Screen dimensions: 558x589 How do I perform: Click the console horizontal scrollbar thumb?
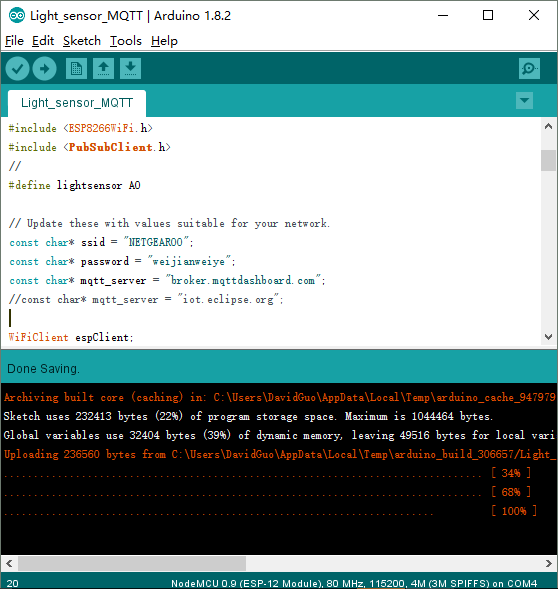[x=132, y=563]
